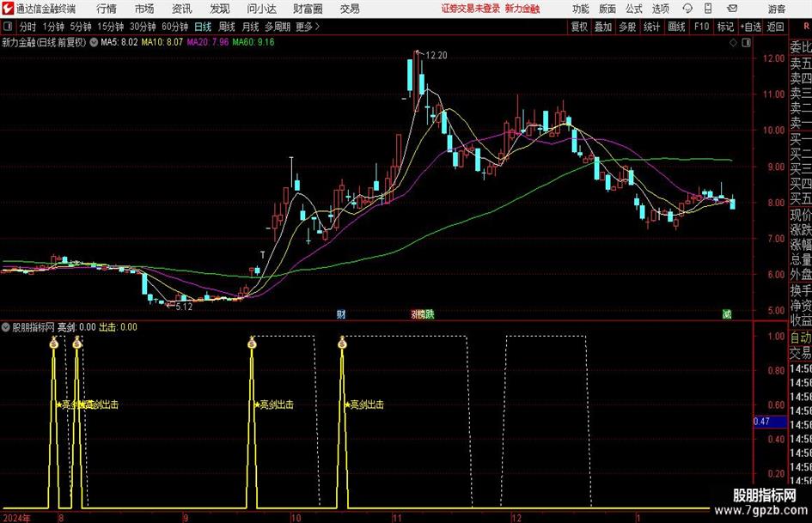Open the 公式 menu
Screen dimensions: 812x523
point(633,9)
